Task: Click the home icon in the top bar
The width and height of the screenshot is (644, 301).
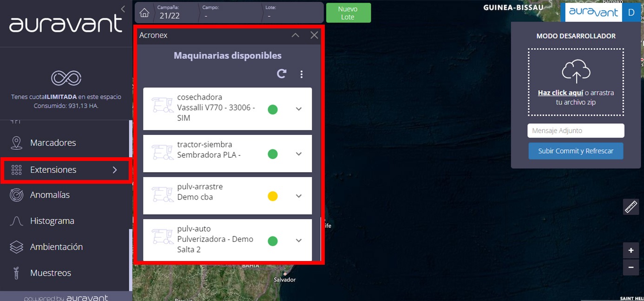Action: [x=145, y=13]
